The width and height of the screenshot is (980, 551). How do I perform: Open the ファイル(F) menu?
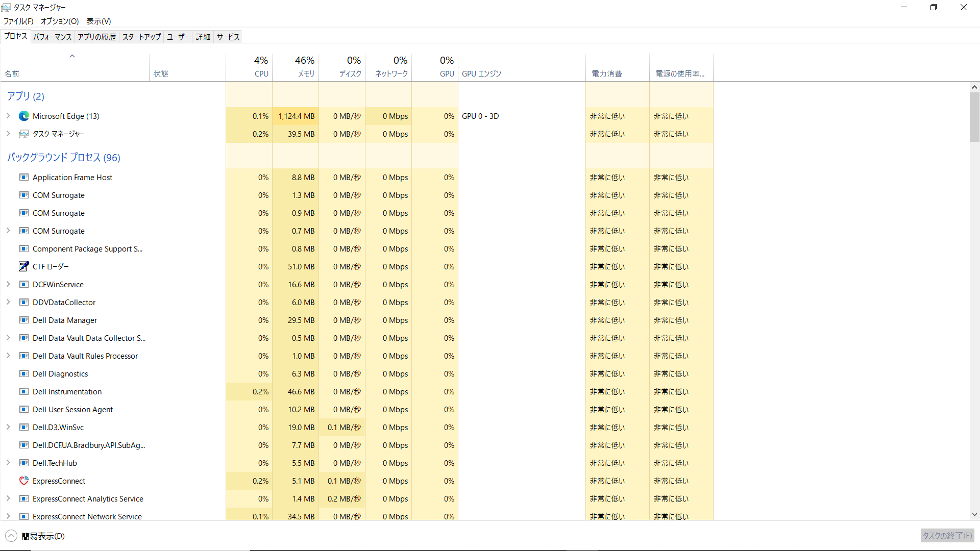tap(18, 21)
